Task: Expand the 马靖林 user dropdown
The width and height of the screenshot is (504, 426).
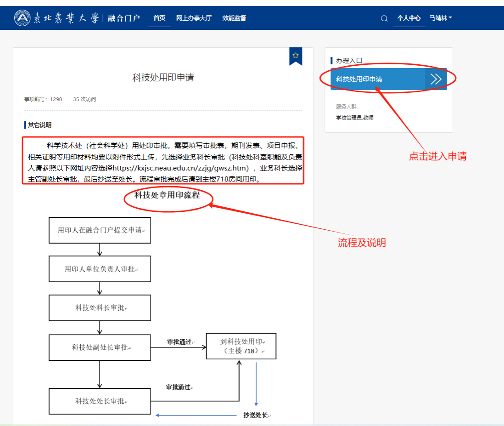Action: (x=440, y=18)
